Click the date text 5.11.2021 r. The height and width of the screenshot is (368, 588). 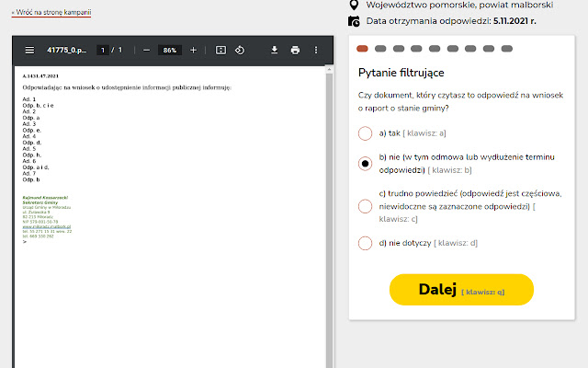(x=514, y=21)
